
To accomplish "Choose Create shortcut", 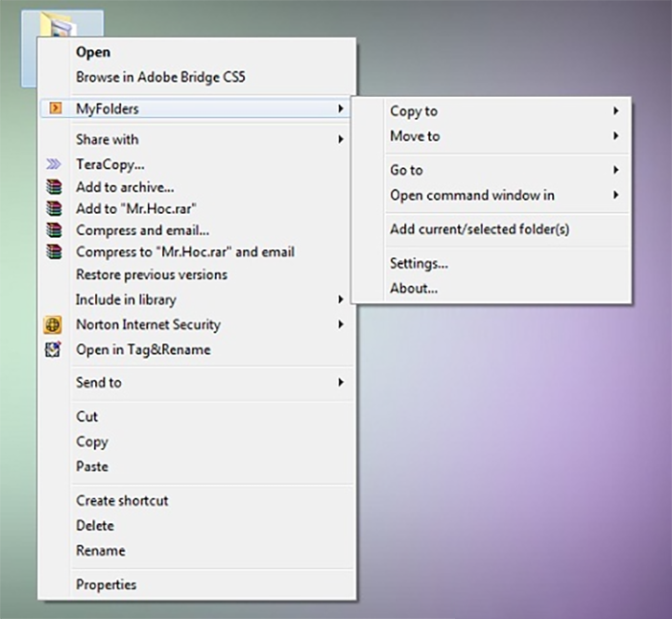I will tap(197, 500).
